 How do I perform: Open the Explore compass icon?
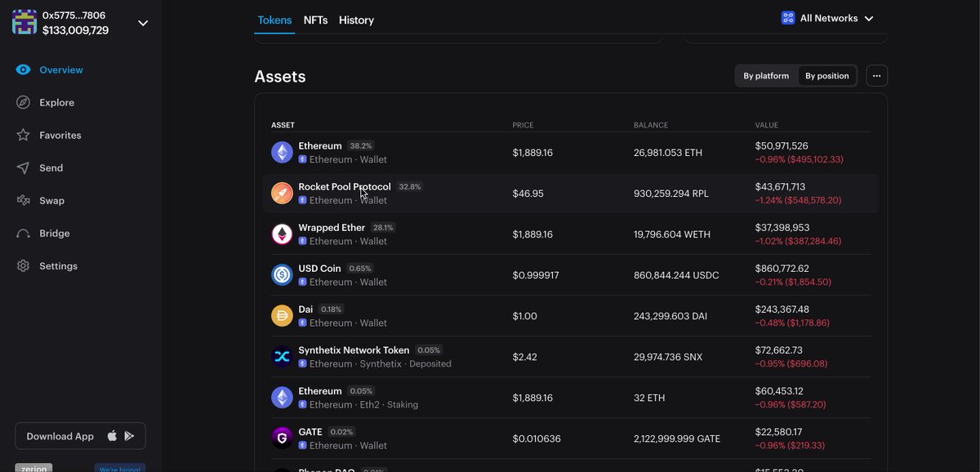pyautogui.click(x=23, y=103)
